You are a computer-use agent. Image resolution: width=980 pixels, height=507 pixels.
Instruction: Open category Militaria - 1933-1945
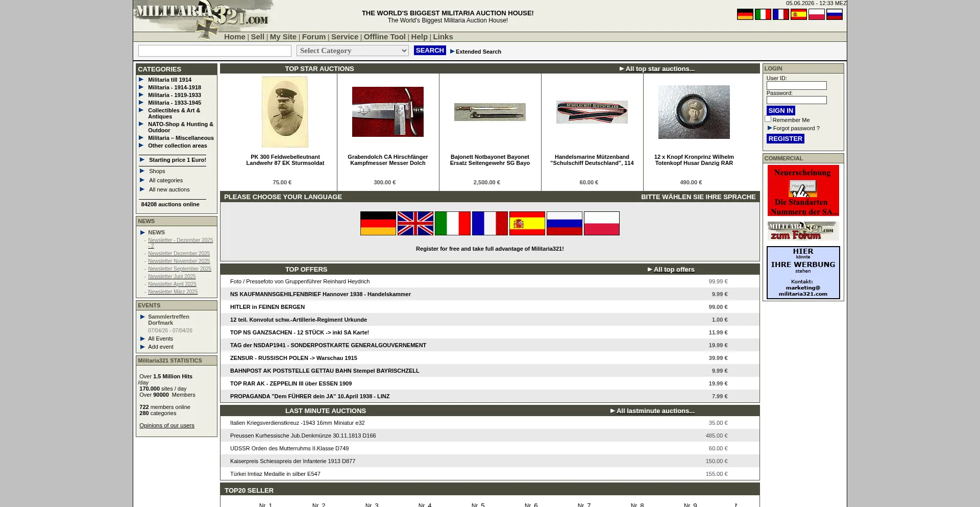(x=175, y=103)
